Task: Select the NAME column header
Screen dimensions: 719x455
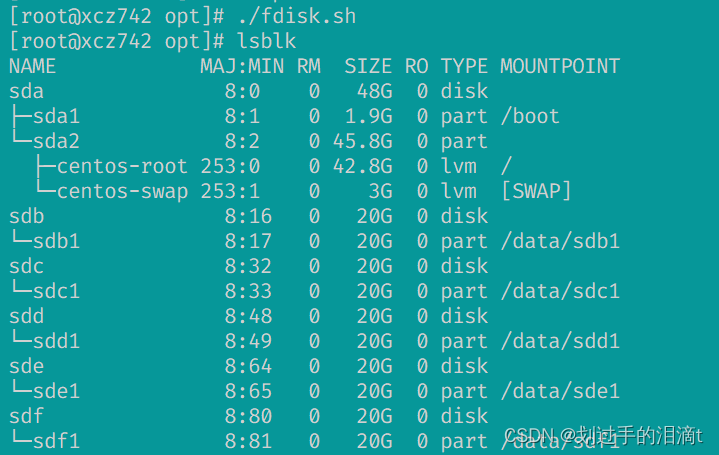Action: [32, 67]
